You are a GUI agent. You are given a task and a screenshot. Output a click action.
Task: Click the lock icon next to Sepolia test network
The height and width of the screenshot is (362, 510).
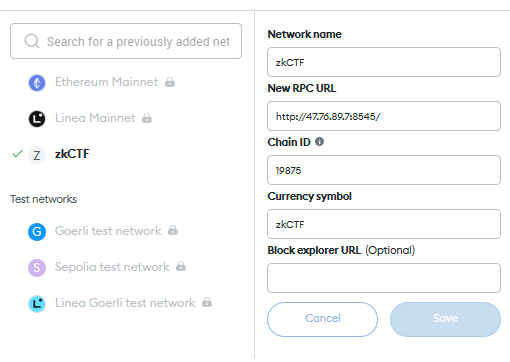click(x=181, y=266)
